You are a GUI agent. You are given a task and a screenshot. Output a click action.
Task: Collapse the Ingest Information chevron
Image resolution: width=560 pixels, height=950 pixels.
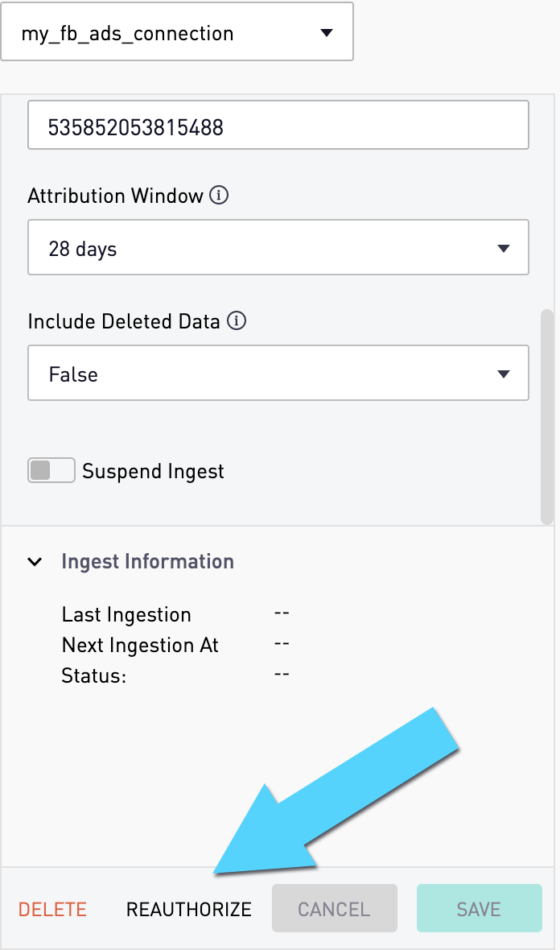click(35, 562)
